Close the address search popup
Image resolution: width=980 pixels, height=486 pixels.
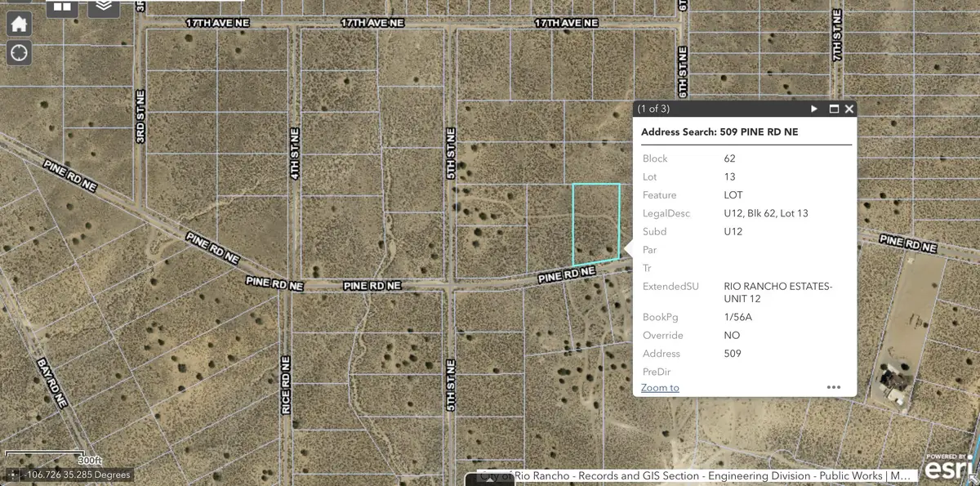[849, 109]
